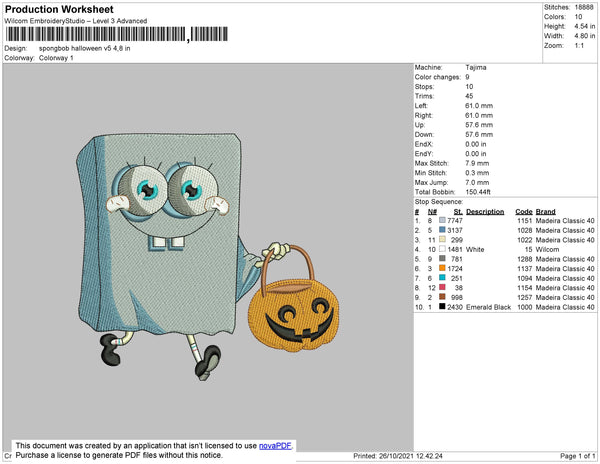Screen dimensions: 600x464
Task: Click the jack-o'-lantern pumpkin basket in the design
Action: click(x=293, y=299)
